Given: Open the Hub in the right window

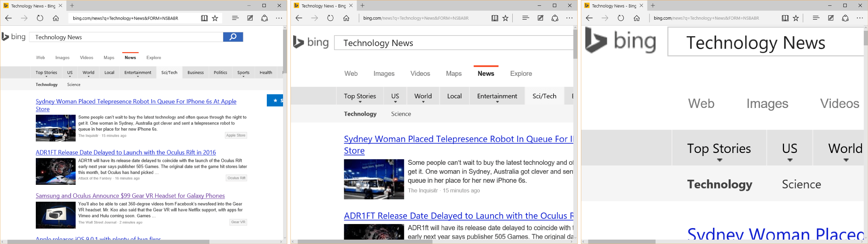Looking at the screenshot, I should click(816, 18).
